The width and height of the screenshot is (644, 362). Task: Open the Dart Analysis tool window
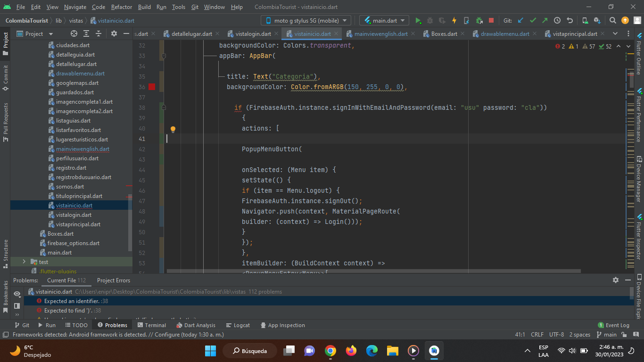(x=195, y=325)
